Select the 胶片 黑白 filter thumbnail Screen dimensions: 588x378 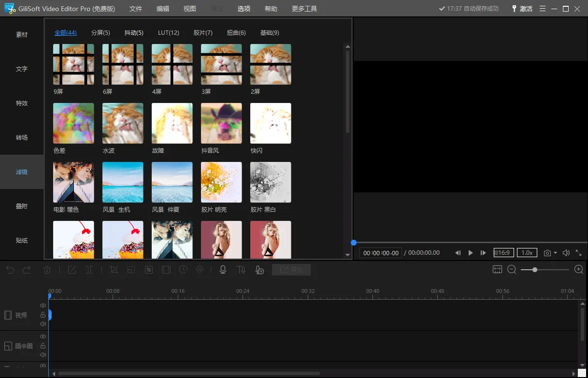(x=271, y=182)
